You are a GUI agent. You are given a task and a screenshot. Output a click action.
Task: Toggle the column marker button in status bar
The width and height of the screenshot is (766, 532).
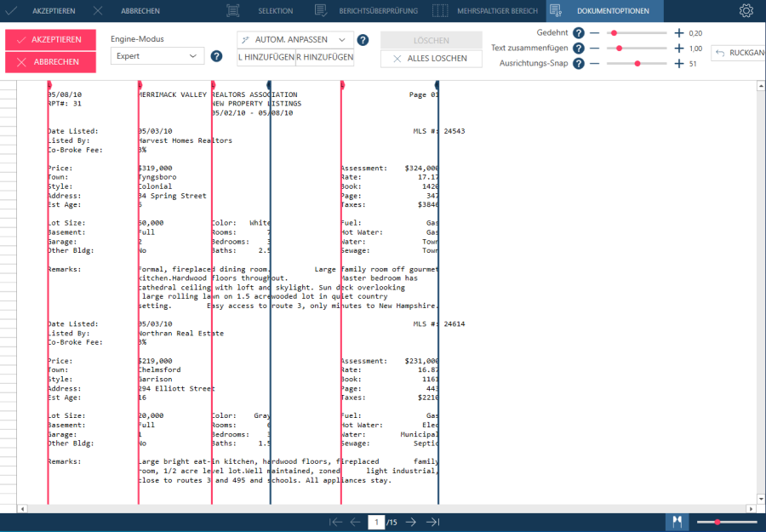tap(677, 522)
